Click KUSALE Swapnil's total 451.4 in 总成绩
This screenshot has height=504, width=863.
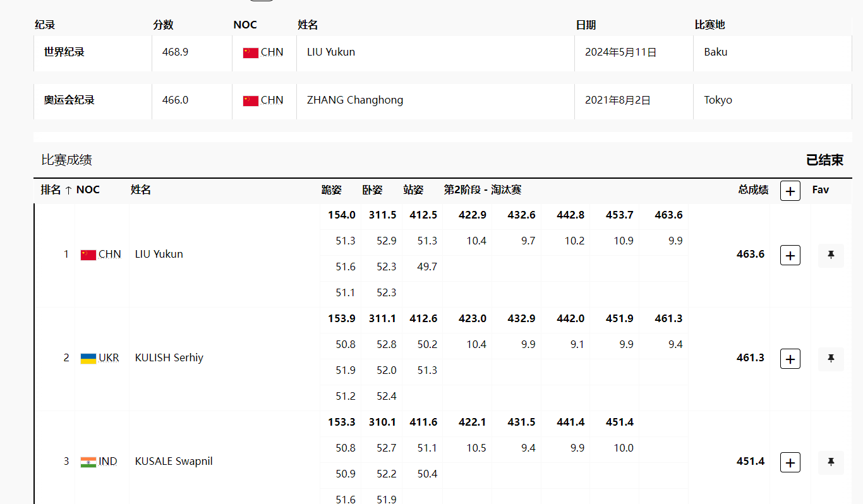click(x=751, y=461)
